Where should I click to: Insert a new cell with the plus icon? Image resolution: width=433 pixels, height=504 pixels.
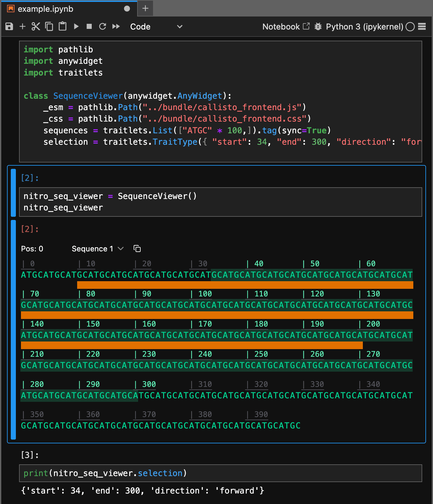pyautogui.click(x=23, y=27)
